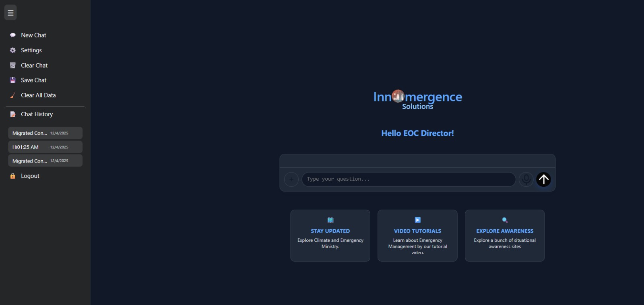The image size is (644, 305).
Task: Click the plus attachment icon
Action: (291, 179)
